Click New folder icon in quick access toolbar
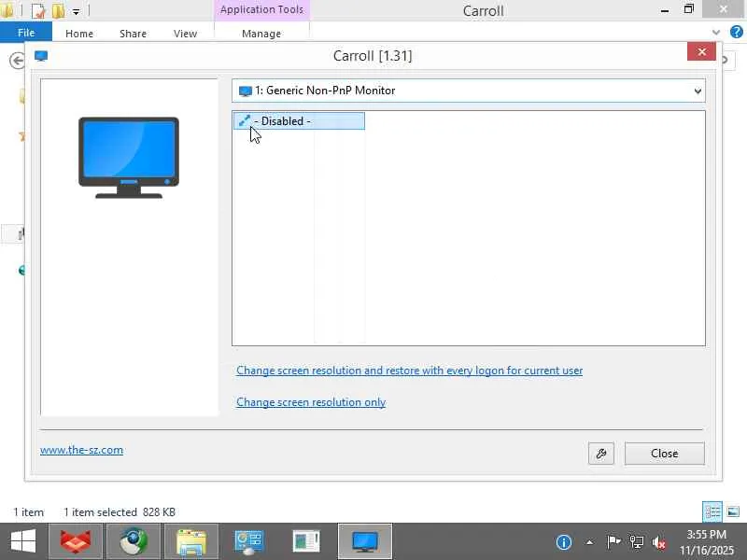Image resolution: width=747 pixels, height=560 pixels. coord(58,10)
